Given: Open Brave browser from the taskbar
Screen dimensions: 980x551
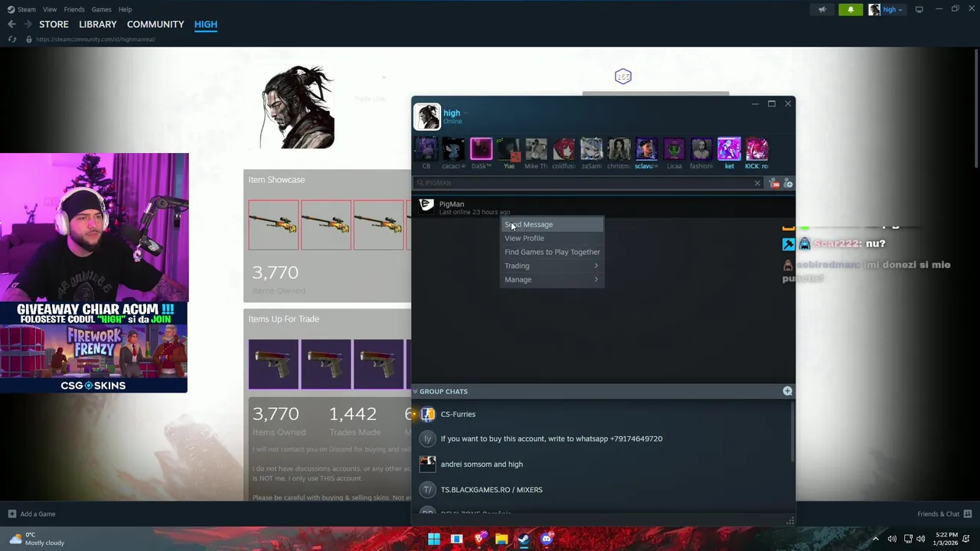Looking at the screenshot, I should click(x=479, y=540).
